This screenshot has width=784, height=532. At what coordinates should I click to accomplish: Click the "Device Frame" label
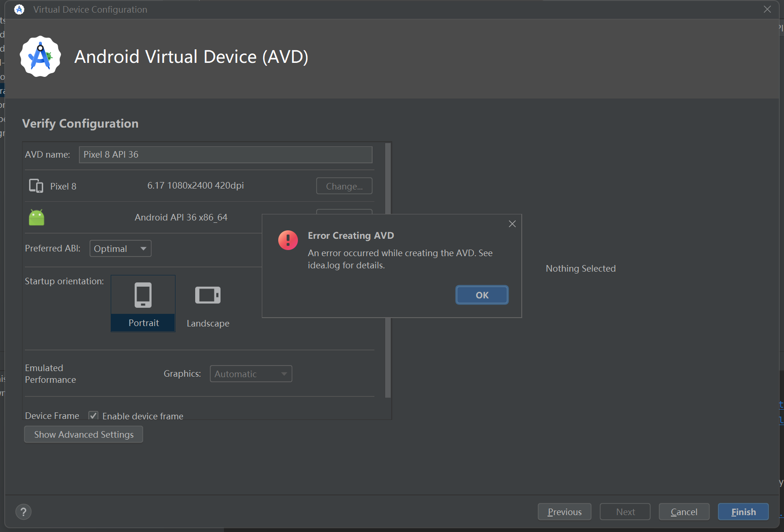[x=52, y=416]
